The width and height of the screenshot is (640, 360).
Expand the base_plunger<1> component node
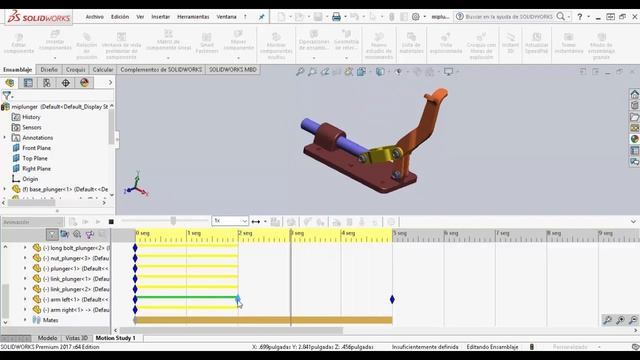click(5, 189)
